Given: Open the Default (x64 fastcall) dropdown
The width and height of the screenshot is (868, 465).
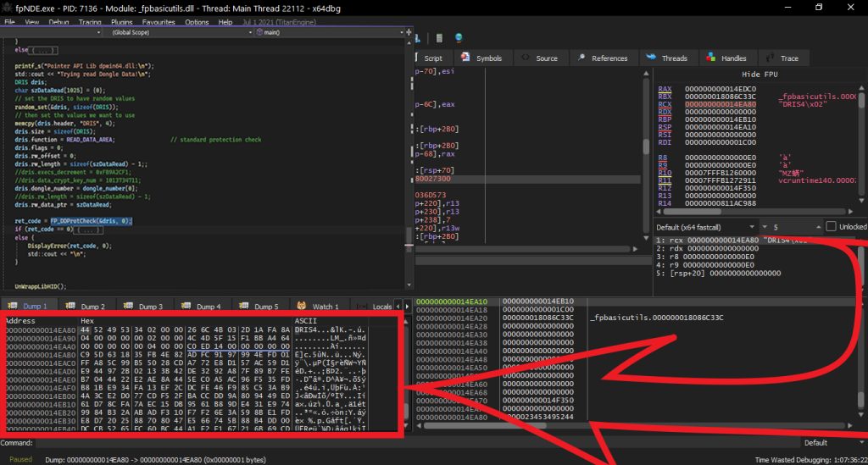Looking at the screenshot, I should 705,227.
